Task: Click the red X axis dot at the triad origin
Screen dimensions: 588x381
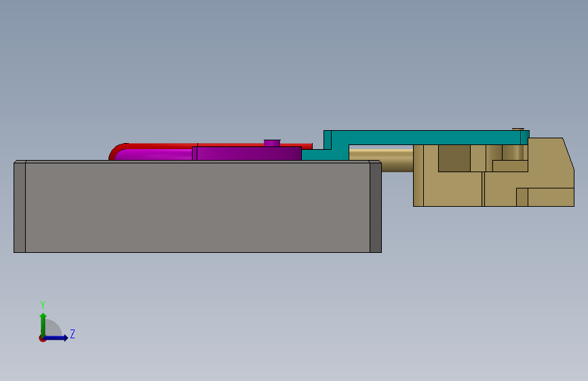Action: click(x=42, y=338)
